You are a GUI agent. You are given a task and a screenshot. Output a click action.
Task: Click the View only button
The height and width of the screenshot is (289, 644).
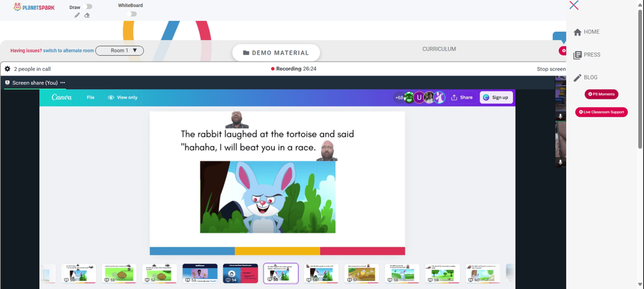pos(122,97)
